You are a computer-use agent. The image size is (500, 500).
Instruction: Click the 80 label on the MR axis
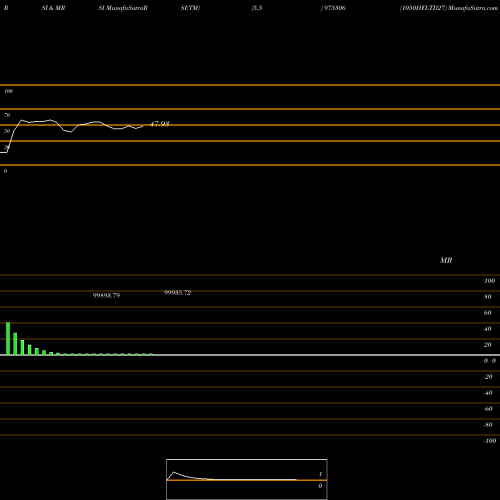pos(488,297)
